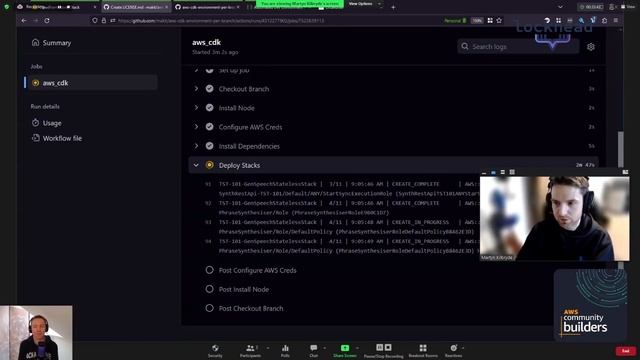Click the Post Configure AWS Creds step

click(x=257, y=270)
